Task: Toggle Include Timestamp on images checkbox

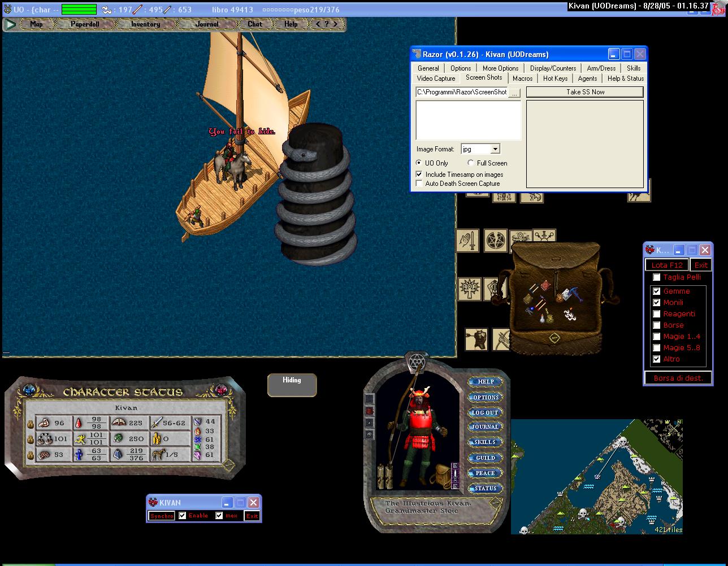Action: [419, 175]
